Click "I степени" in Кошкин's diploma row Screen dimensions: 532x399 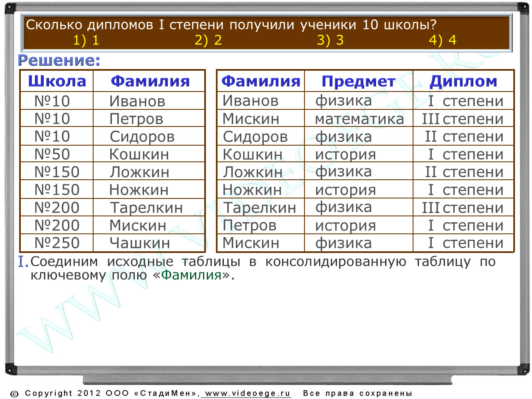click(x=465, y=154)
